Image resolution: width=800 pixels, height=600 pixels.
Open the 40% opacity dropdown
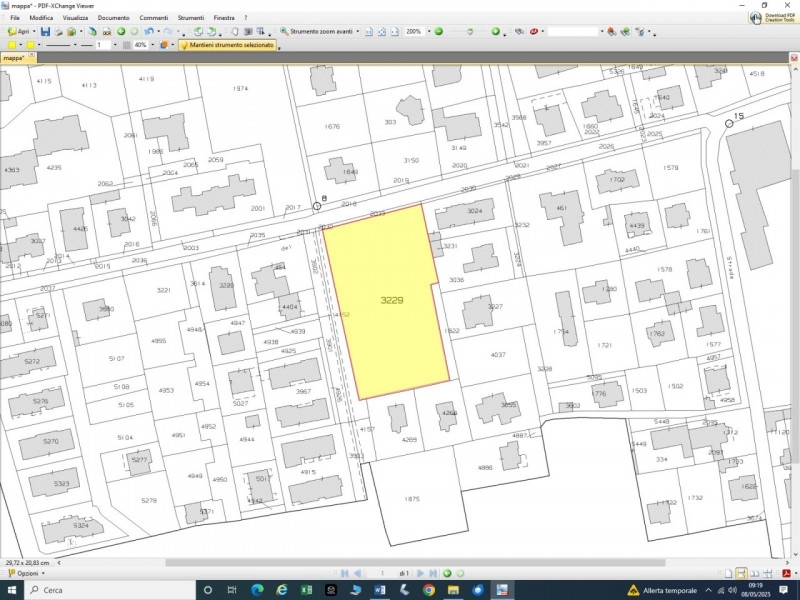[x=152, y=45]
